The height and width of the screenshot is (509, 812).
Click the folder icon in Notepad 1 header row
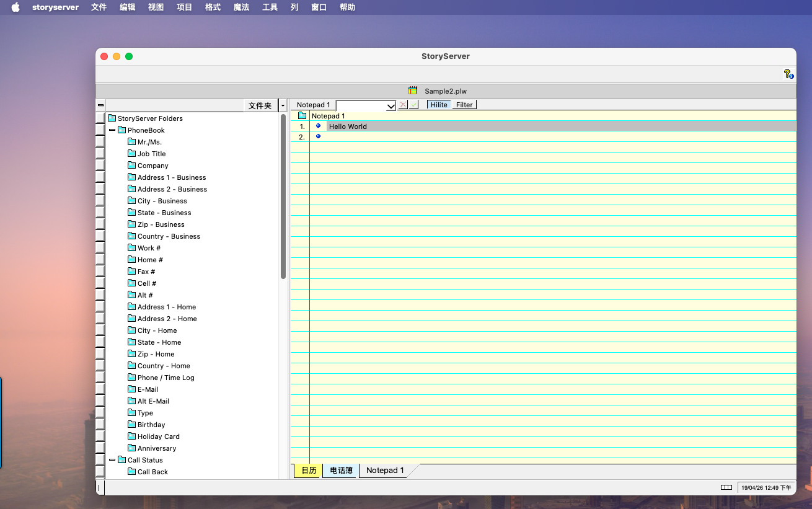click(x=302, y=116)
